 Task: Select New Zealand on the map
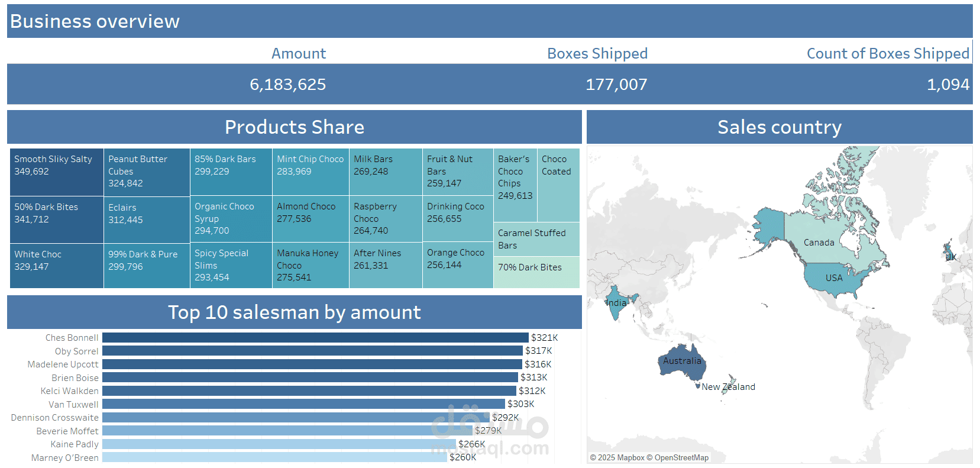point(728,387)
